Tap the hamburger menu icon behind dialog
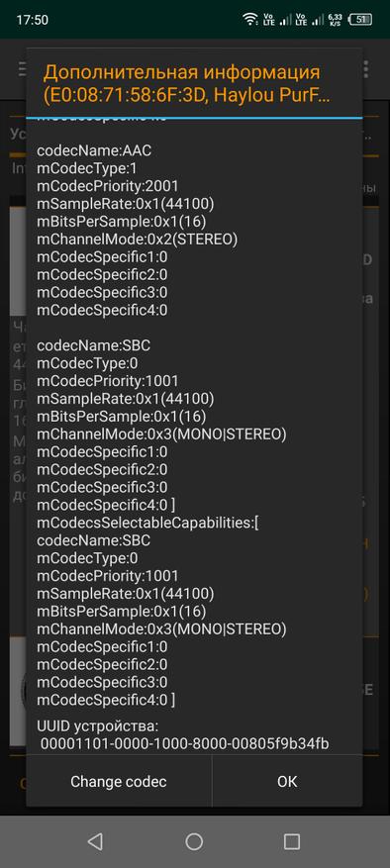The width and height of the screenshot is (390, 868). (x=22, y=69)
